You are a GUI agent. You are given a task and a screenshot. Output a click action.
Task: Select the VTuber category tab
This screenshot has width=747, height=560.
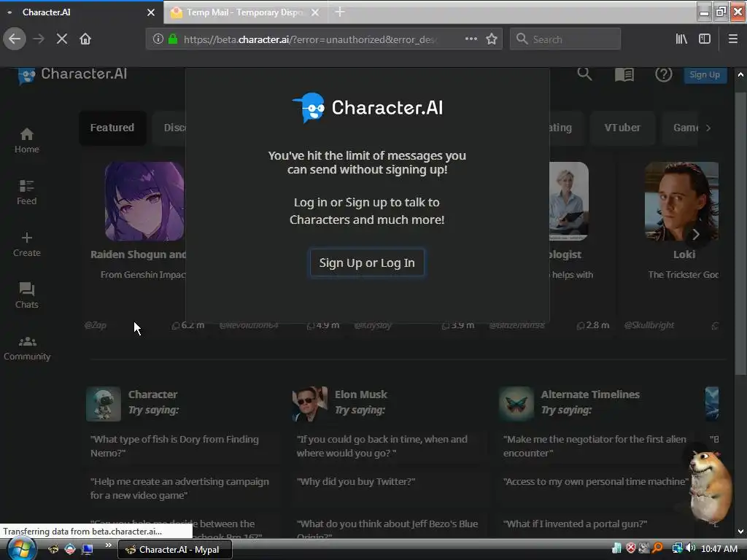pyautogui.click(x=622, y=128)
